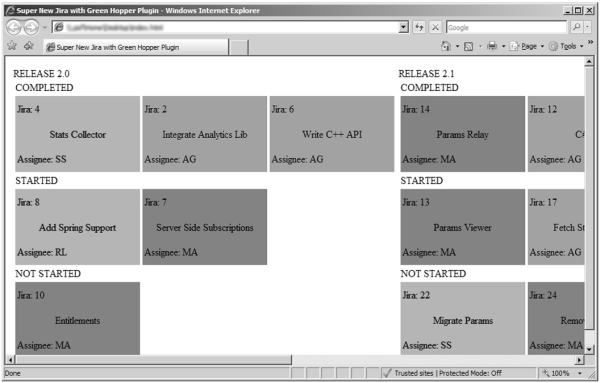Click the RELEASE 2.1 heading

pyautogui.click(x=426, y=73)
